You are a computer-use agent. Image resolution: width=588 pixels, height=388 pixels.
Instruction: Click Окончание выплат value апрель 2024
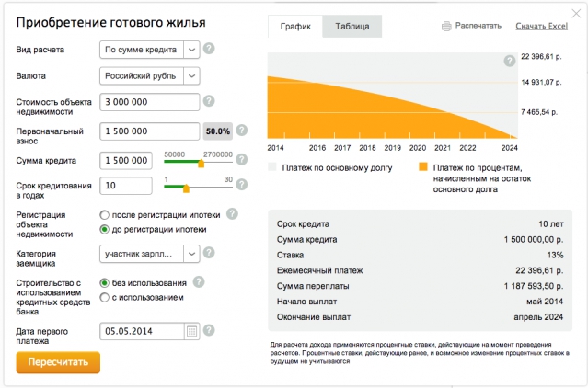pyautogui.click(x=538, y=317)
